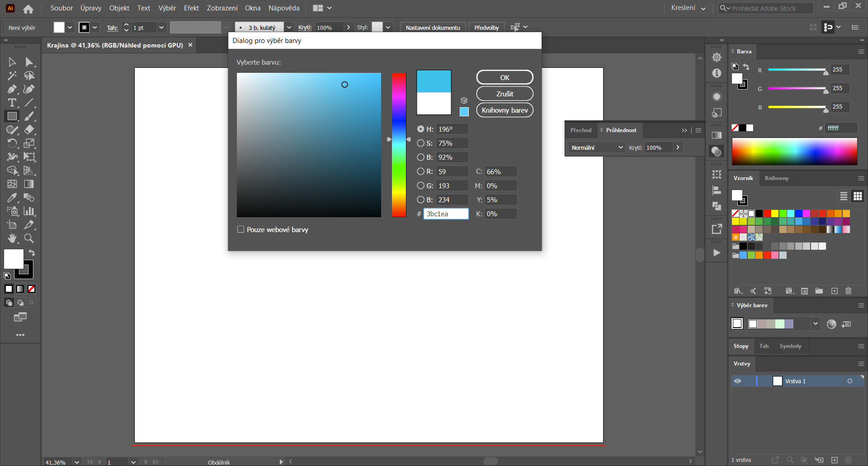Select the Rotate tool
This screenshot has width=868, height=466.
(x=12, y=143)
